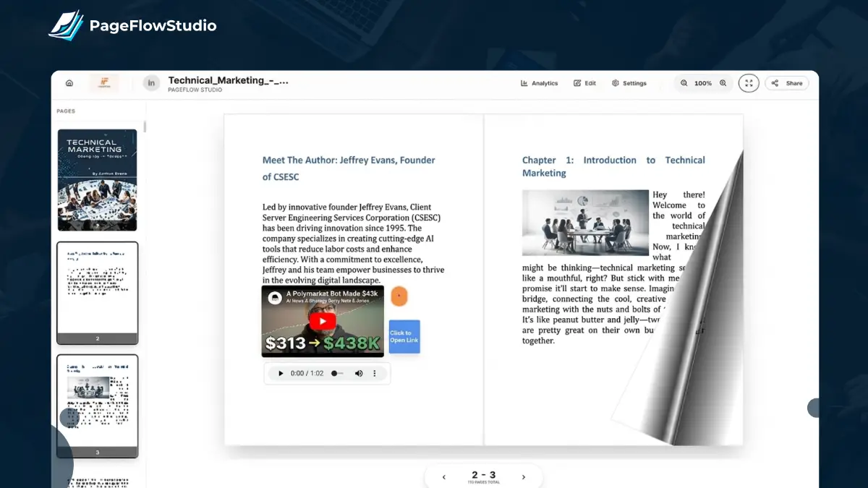Click the blue 'Click to Open Link' button
The image size is (868, 488).
(404, 337)
